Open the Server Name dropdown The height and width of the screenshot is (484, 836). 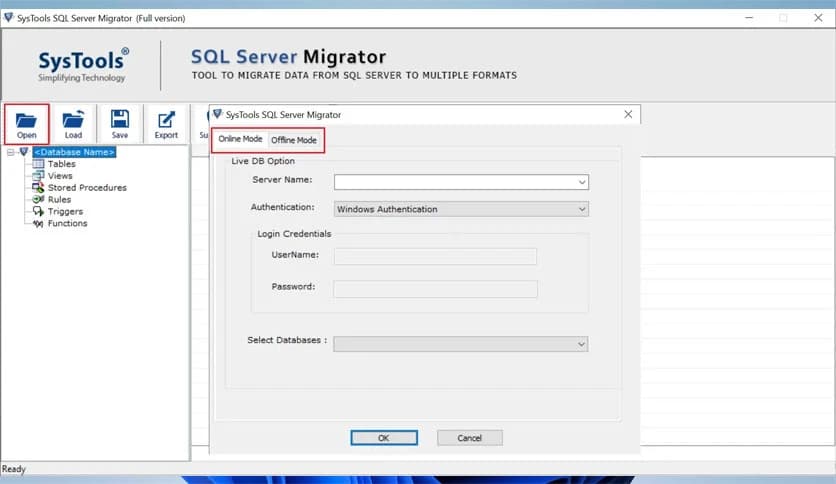[582, 182]
